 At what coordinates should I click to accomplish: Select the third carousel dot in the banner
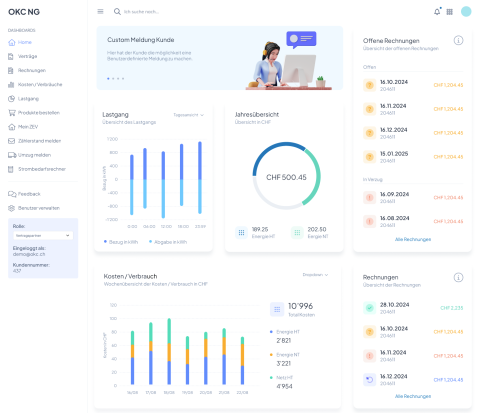tap(118, 79)
